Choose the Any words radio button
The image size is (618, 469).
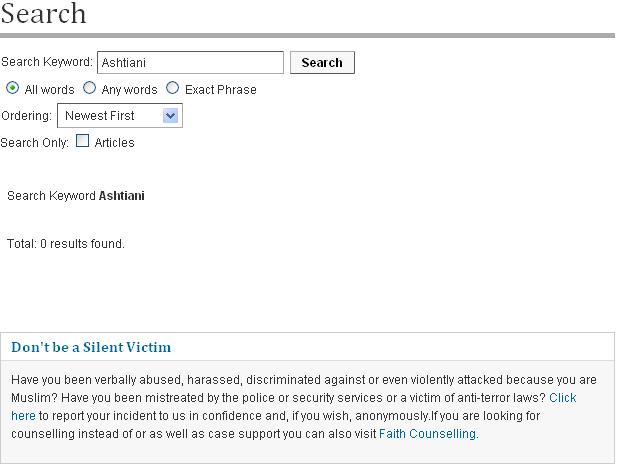(x=90, y=88)
